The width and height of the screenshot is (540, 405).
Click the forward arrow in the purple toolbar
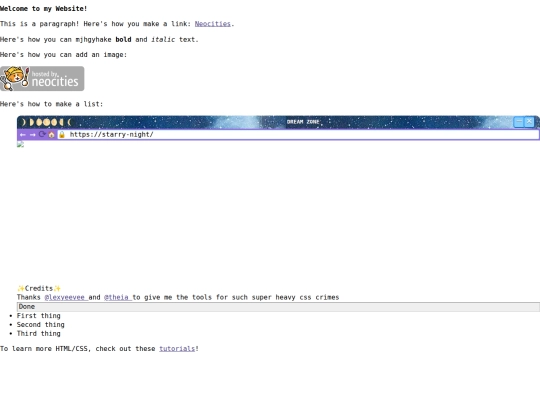point(32,135)
